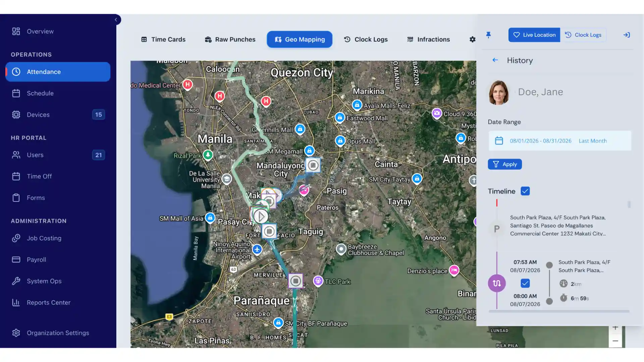644x362 pixels.
Task: Click the System Ops wrench icon
Action: coord(16,281)
